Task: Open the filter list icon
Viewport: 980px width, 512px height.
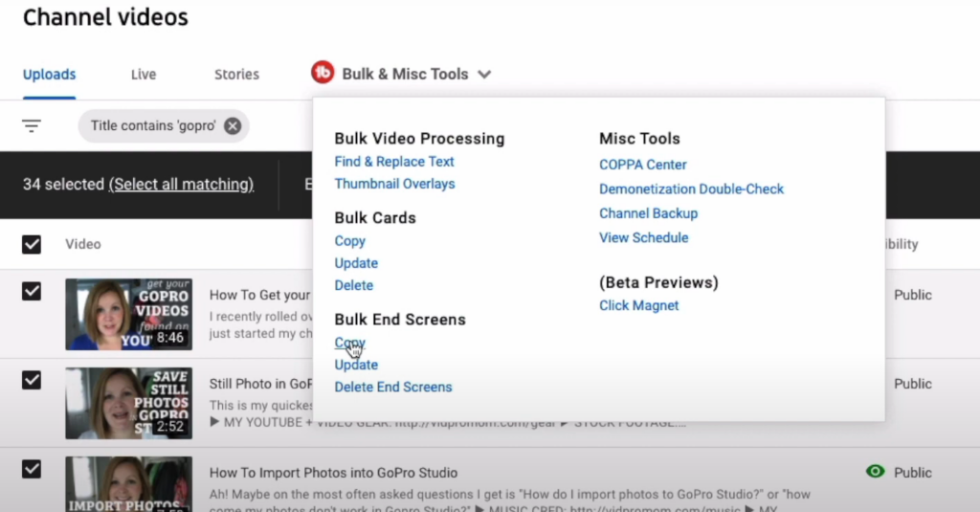Action: pos(32,125)
